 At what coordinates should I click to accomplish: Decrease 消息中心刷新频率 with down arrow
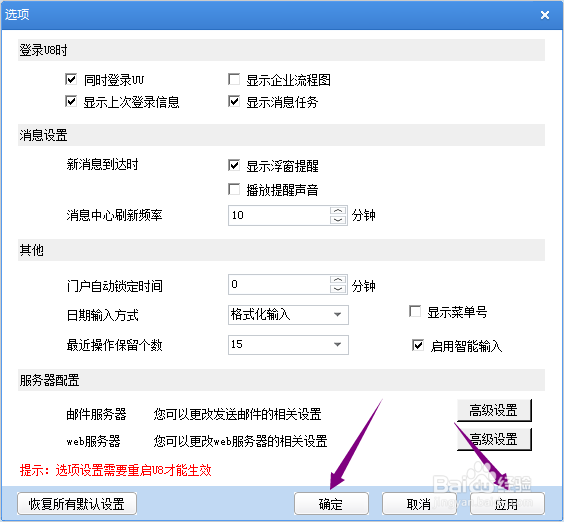pos(338,219)
